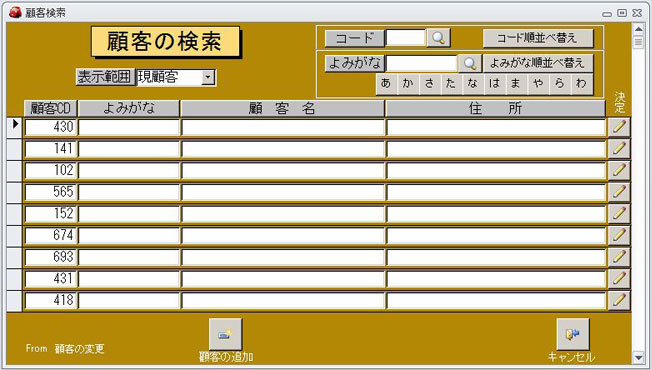652x370 pixels.
Task: Click the pencil 決定 icon for customer 430
Action: coord(619,127)
